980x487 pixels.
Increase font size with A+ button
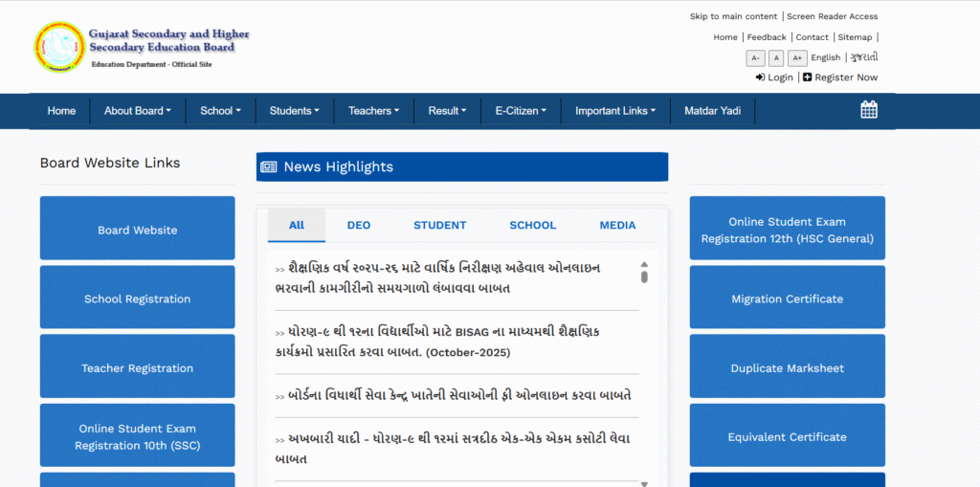click(x=797, y=58)
